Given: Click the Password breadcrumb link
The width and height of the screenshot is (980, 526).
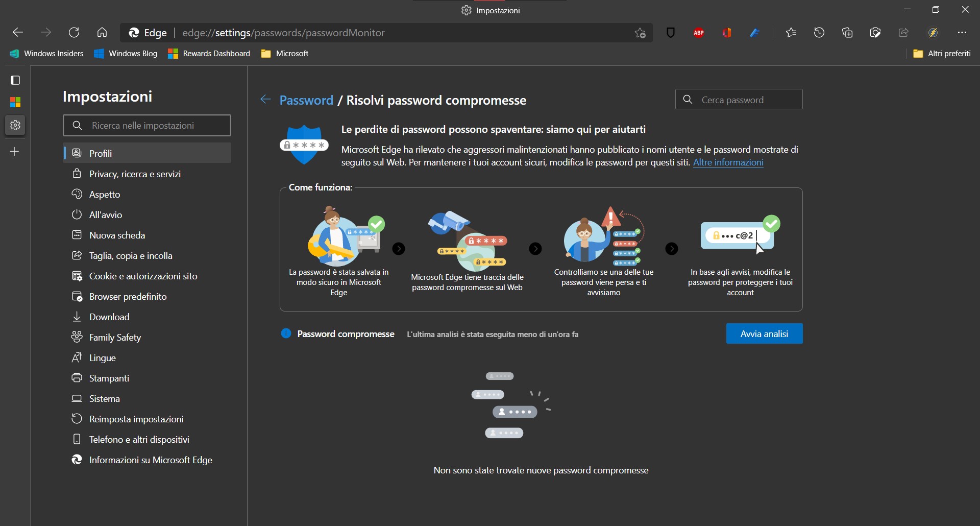Looking at the screenshot, I should coord(306,100).
